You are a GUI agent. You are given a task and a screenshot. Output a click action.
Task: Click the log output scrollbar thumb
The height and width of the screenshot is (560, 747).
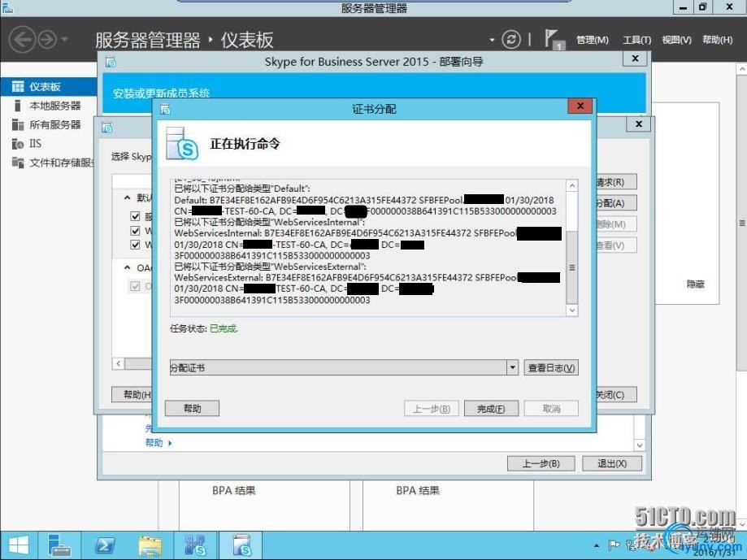(x=571, y=267)
